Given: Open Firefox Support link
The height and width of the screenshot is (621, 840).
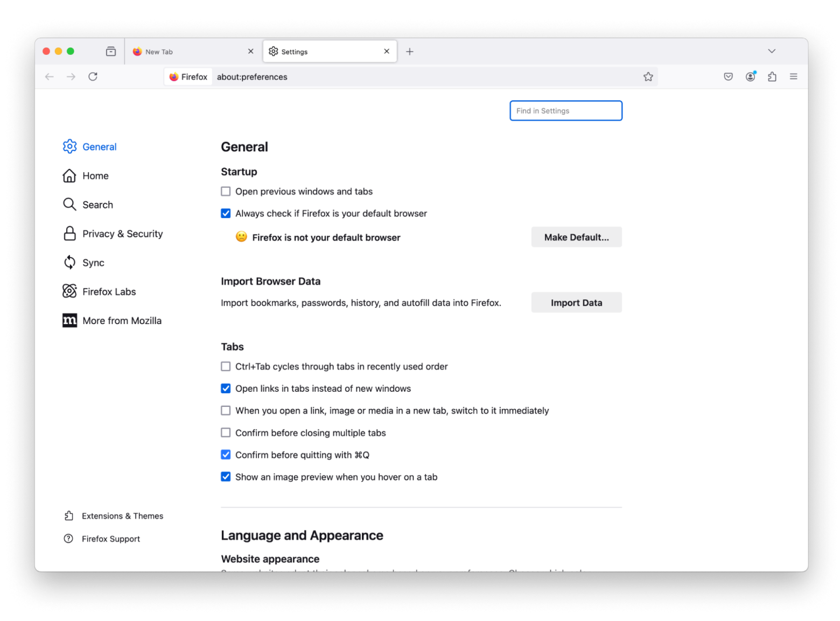Looking at the screenshot, I should (x=102, y=539).
